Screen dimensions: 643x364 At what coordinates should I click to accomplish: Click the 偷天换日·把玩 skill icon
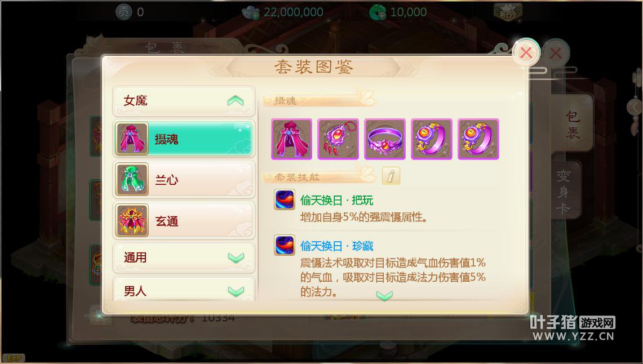point(285,200)
